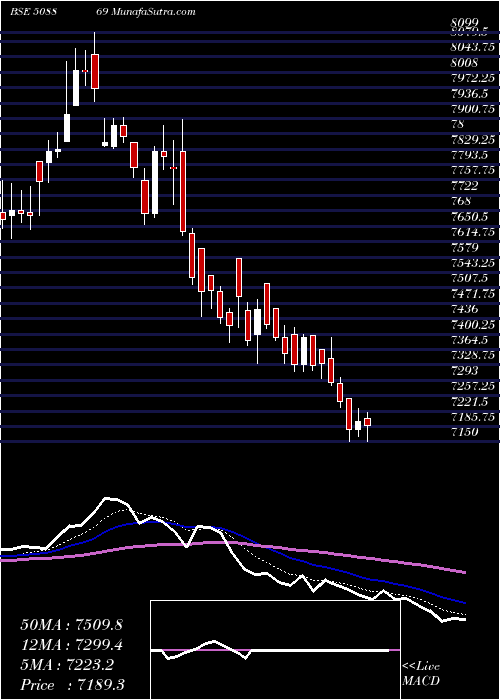Click the highest red candle near 8043

pyautogui.click(x=95, y=71)
